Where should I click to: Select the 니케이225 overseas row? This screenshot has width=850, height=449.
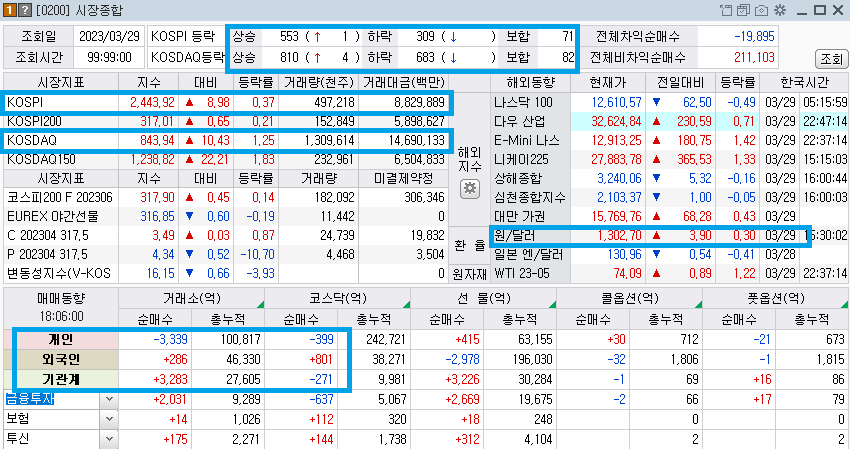tap(670, 159)
